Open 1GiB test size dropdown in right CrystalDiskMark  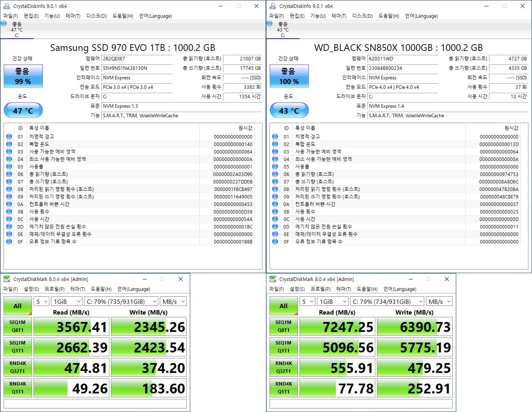pos(333,302)
